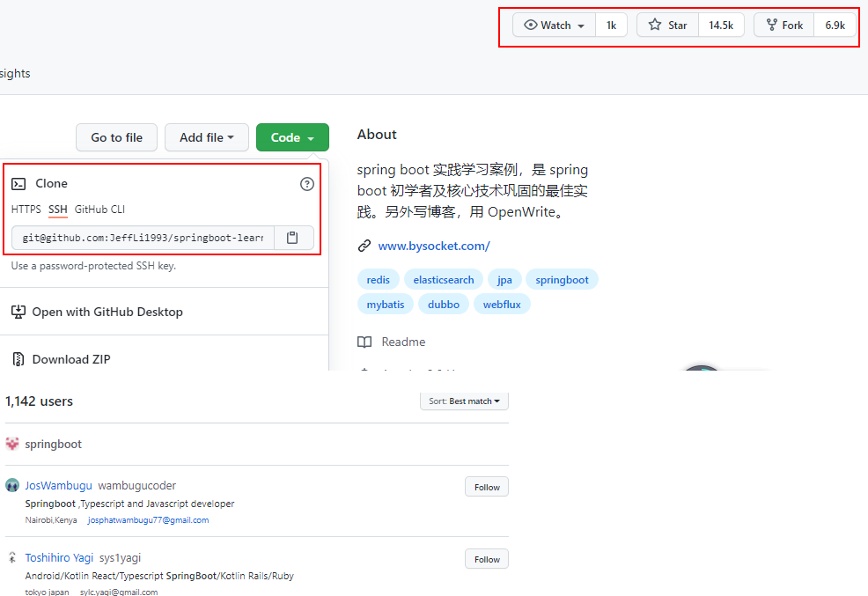The height and width of the screenshot is (596, 868).
Task: Click the springboot user avatar
Action: 12,444
